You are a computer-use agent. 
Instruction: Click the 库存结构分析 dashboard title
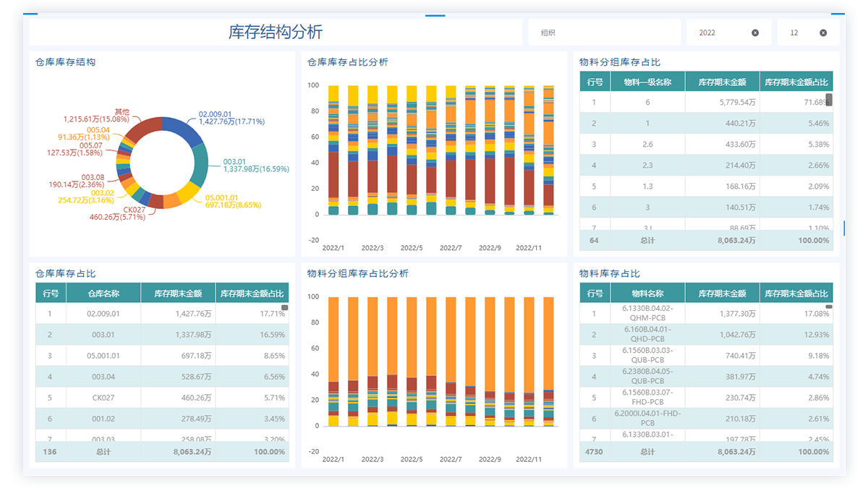(276, 33)
